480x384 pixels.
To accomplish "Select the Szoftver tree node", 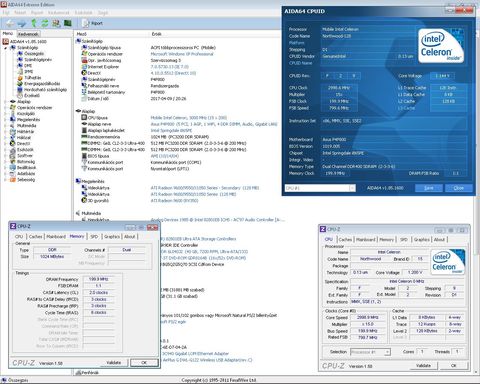I will point(25,155).
